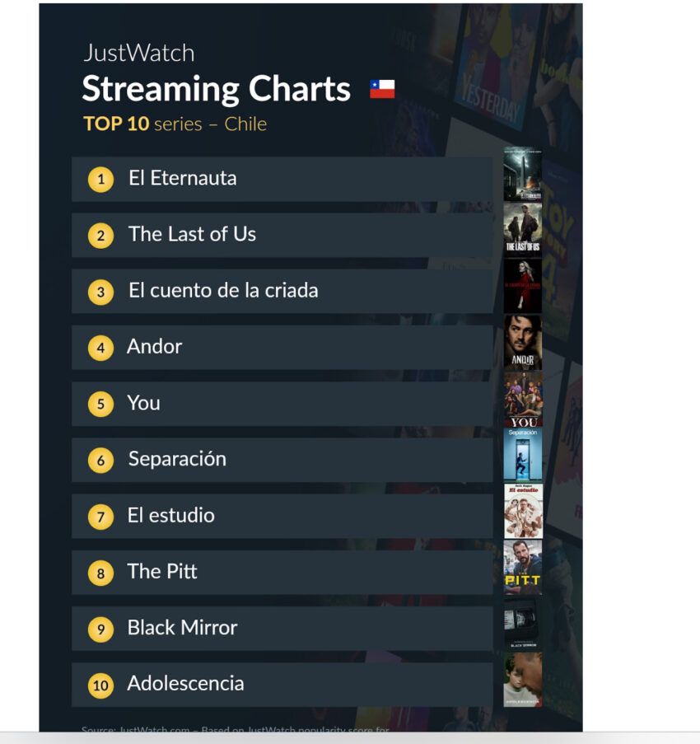This screenshot has width=700, height=744.
Task: Click the El cuento de la criada row
Action: 282,292
